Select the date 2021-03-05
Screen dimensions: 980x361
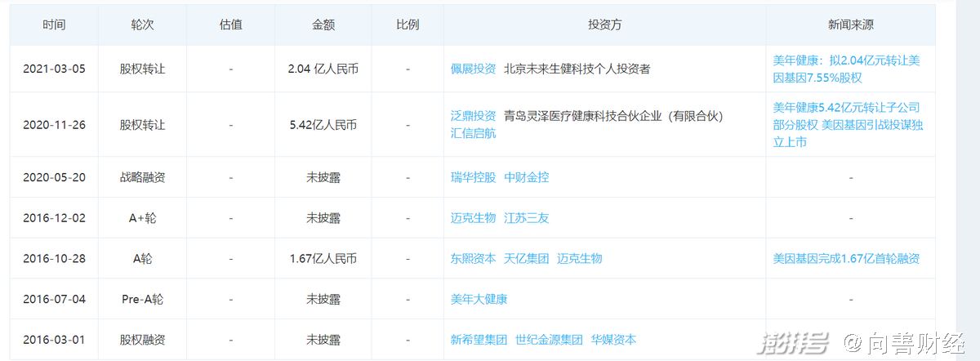coord(54,69)
